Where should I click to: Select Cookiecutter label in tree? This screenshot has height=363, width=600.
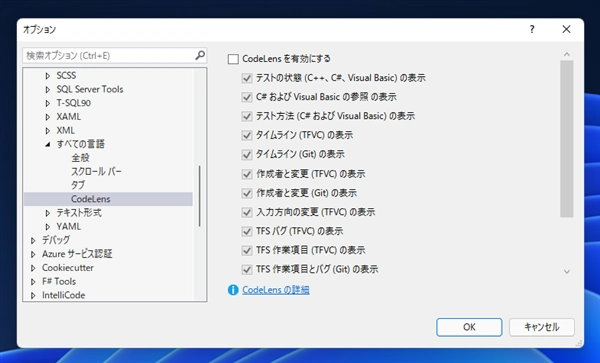coord(68,268)
